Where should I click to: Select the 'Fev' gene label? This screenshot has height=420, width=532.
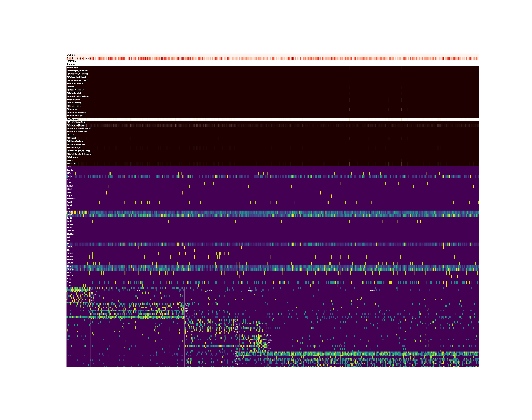[69, 240]
